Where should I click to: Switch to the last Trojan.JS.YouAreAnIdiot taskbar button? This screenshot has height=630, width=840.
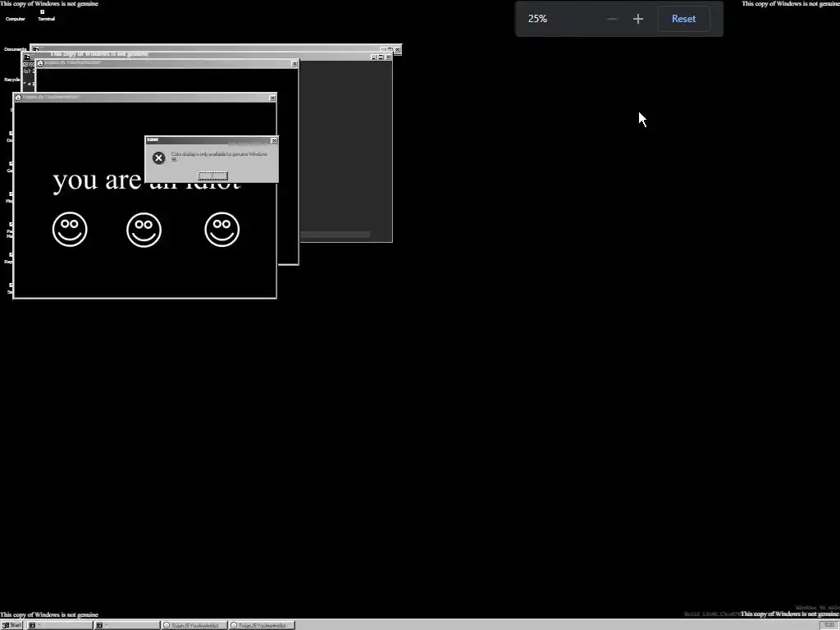262,625
